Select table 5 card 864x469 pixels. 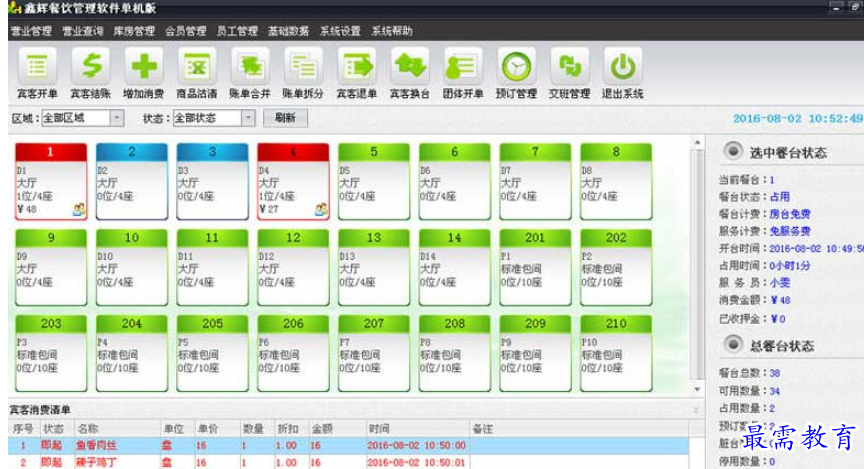click(x=374, y=181)
